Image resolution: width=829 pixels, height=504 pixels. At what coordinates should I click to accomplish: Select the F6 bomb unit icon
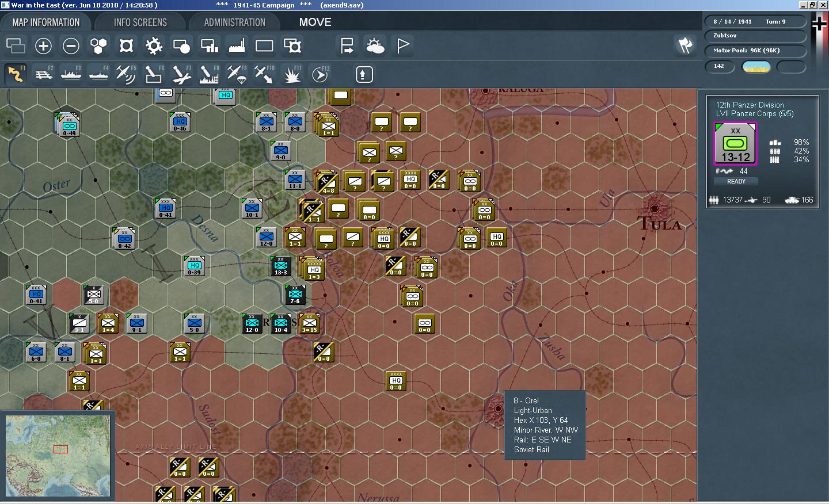coord(154,74)
